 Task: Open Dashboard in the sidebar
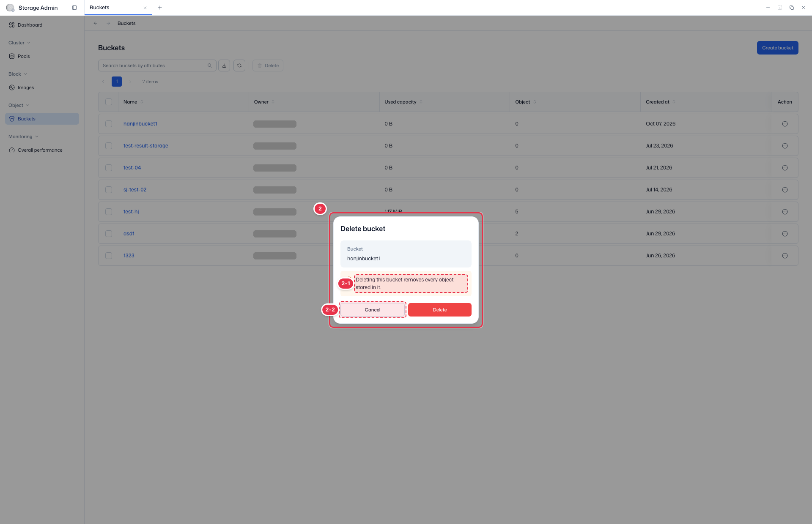click(42, 25)
